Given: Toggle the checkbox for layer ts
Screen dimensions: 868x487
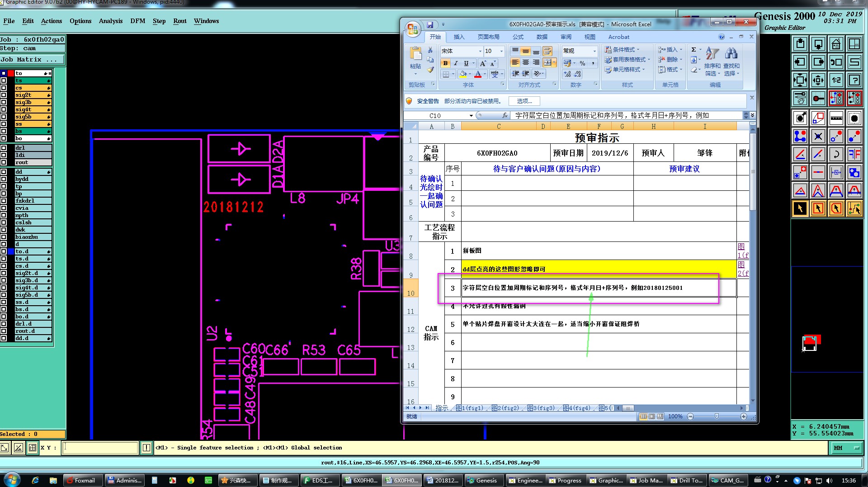Looking at the screenshot, I should coord(4,80).
